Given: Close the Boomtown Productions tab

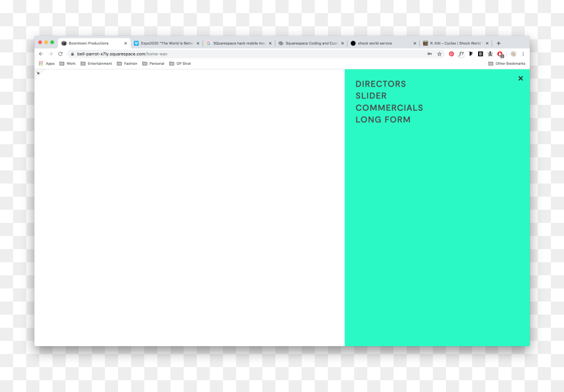Looking at the screenshot, I should coord(125,43).
